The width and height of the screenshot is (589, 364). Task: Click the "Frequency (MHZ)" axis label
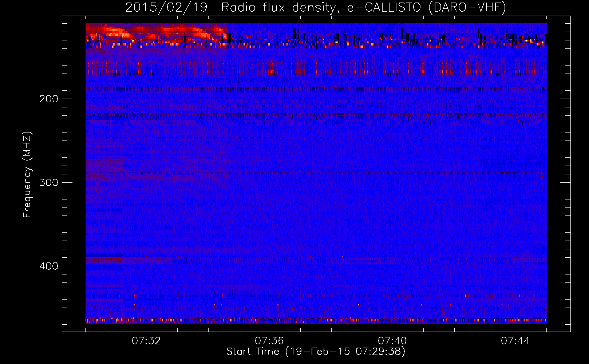click(27, 175)
